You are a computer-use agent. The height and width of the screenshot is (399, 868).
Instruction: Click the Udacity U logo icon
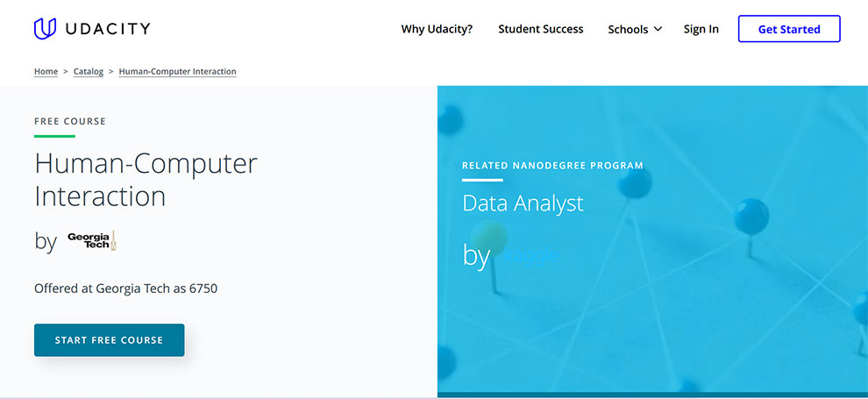[x=45, y=29]
